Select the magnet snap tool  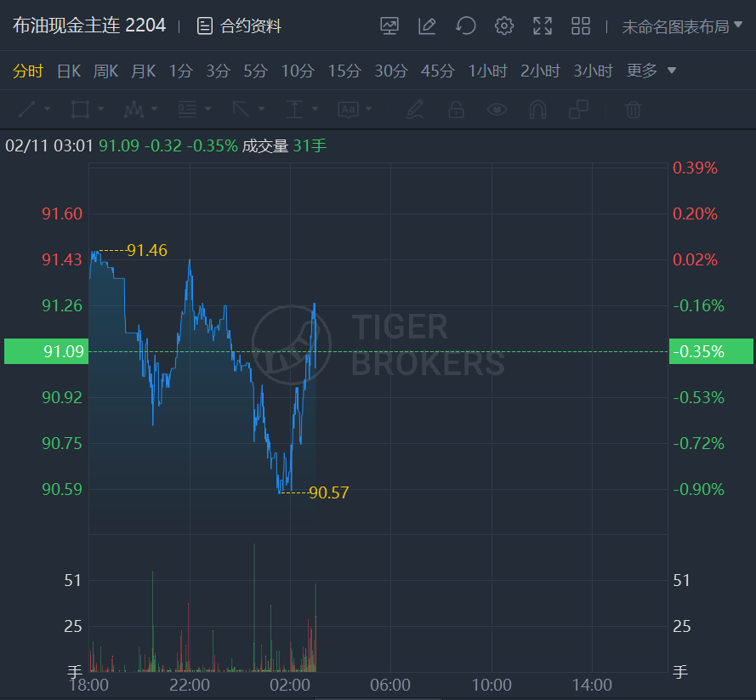coord(537,110)
